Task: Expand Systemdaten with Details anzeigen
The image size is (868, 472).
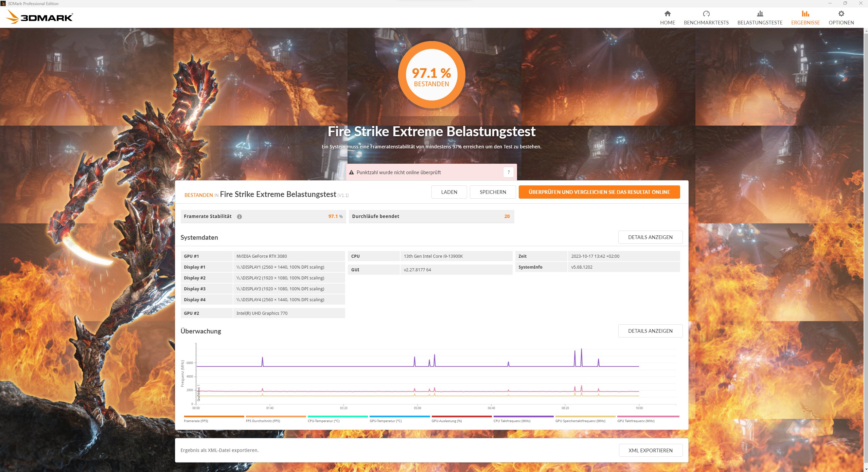Action: tap(650, 237)
